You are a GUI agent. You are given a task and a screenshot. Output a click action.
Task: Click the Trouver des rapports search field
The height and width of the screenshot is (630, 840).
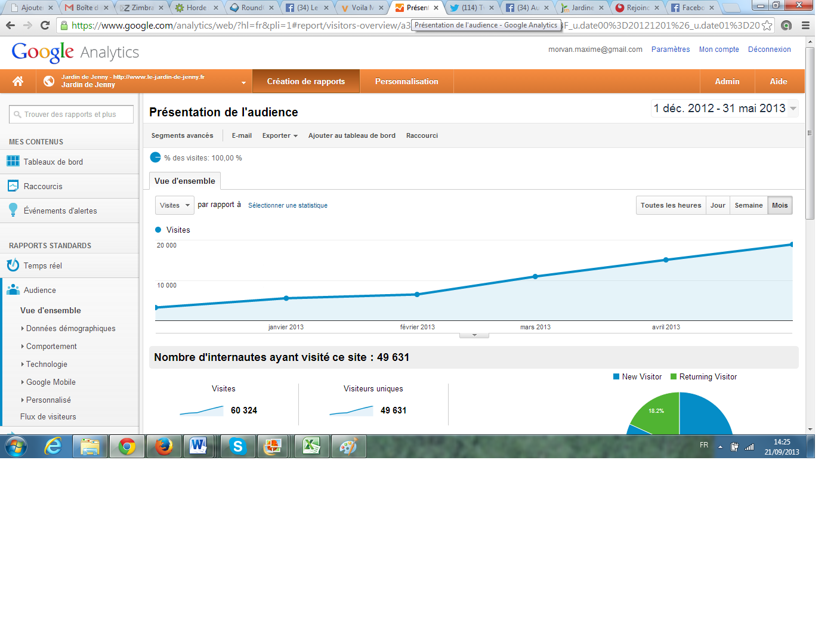(71, 115)
